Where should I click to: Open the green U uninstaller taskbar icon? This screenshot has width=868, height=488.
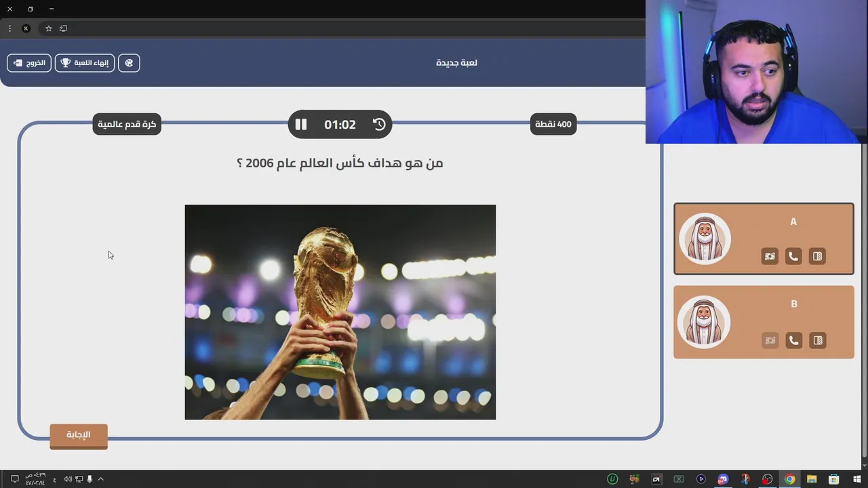click(x=612, y=479)
